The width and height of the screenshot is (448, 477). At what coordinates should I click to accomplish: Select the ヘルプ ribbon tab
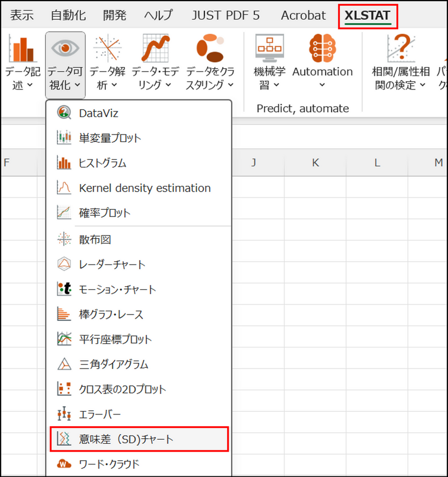pos(158,15)
